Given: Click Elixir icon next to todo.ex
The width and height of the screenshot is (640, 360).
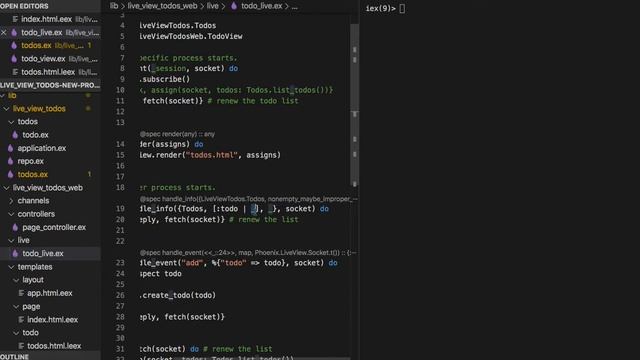Looking at the screenshot, I should [15, 135].
